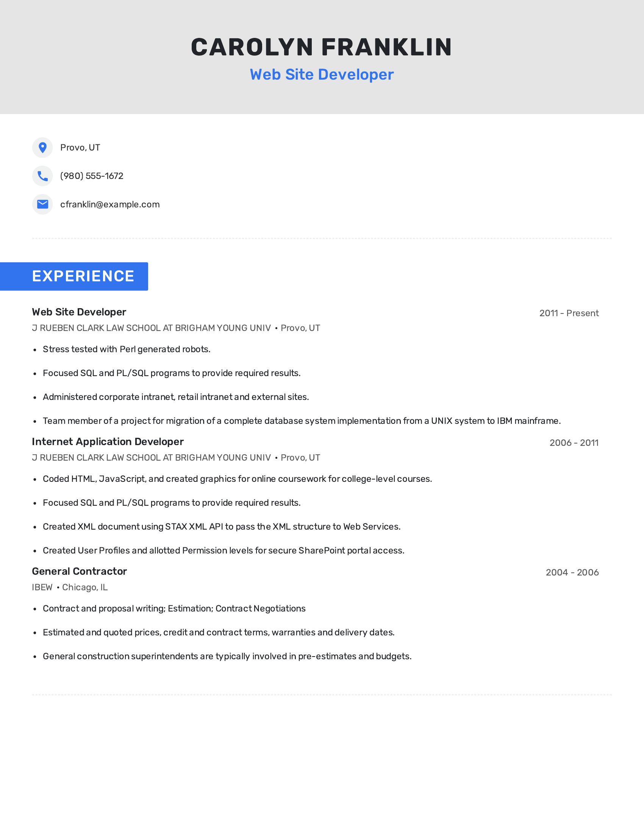Viewport: 644px width, 834px height.
Task: Click the name CAROLYN FRANKLIN heading
Action: click(x=322, y=47)
